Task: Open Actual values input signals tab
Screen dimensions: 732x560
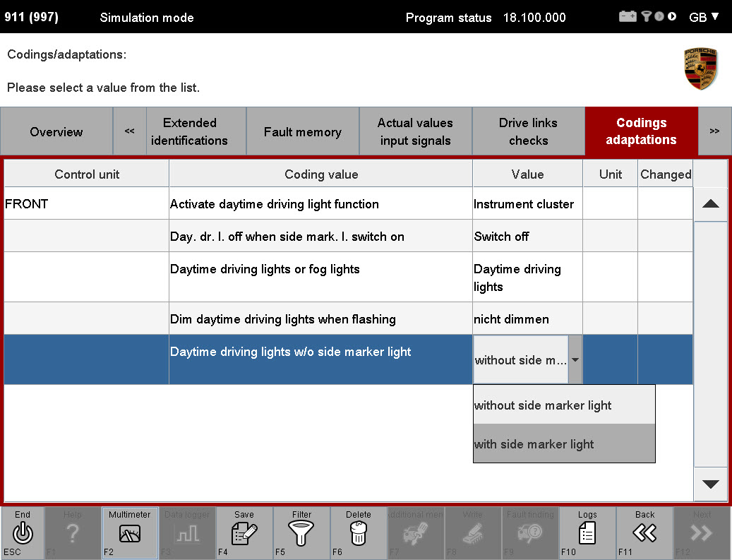Action: [x=416, y=131]
